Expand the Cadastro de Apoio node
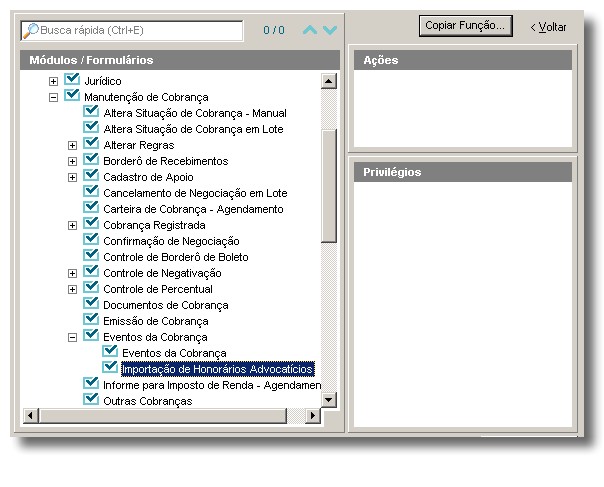 72,177
